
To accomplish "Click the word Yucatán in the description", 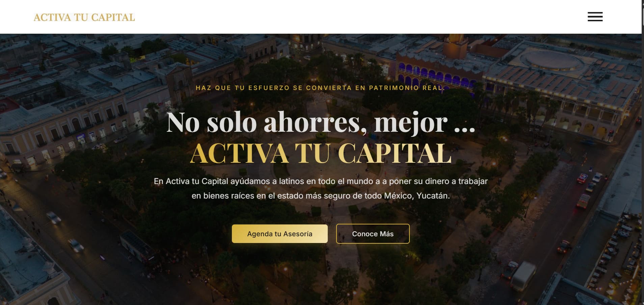I will [433, 196].
